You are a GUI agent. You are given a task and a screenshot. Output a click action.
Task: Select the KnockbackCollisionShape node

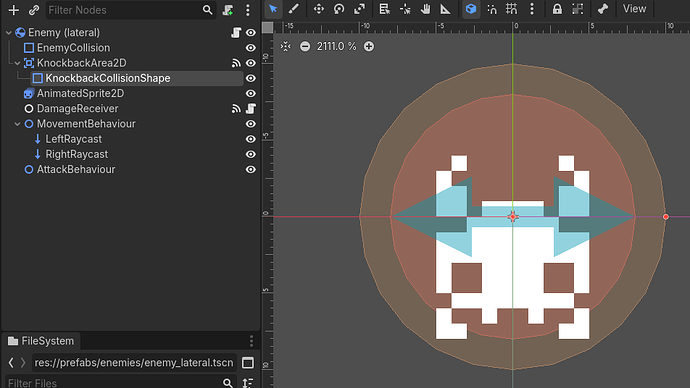(108, 78)
